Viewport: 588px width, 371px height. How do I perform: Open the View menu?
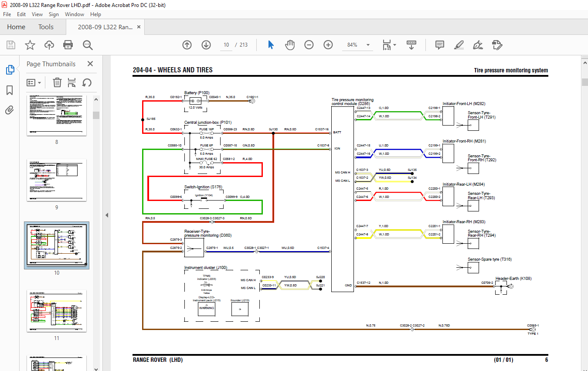click(37, 14)
